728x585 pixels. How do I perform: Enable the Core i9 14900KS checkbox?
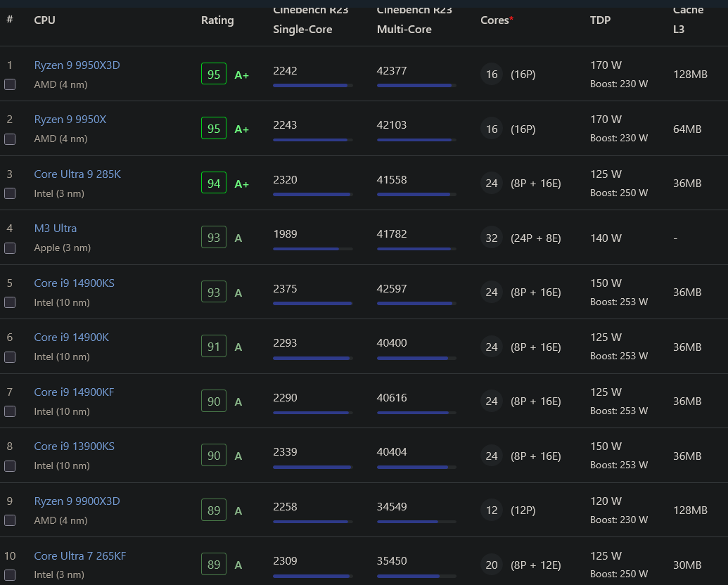(x=10, y=302)
